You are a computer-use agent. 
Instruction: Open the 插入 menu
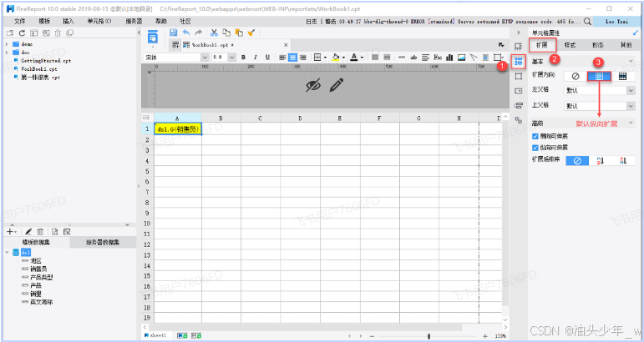point(68,21)
